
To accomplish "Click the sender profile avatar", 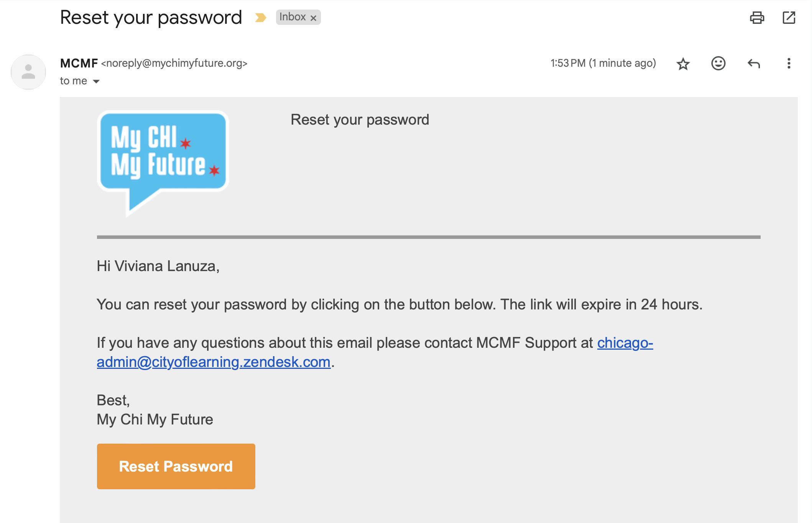I will pos(28,72).
